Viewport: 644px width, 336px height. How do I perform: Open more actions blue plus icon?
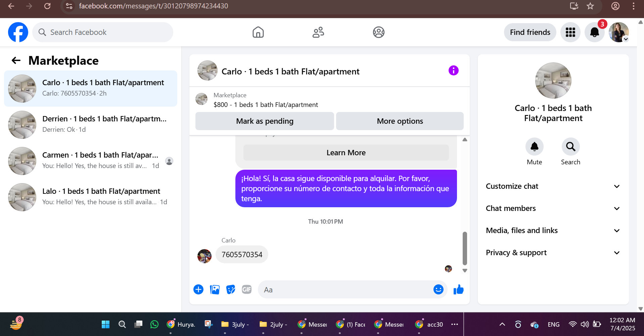pos(198,289)
